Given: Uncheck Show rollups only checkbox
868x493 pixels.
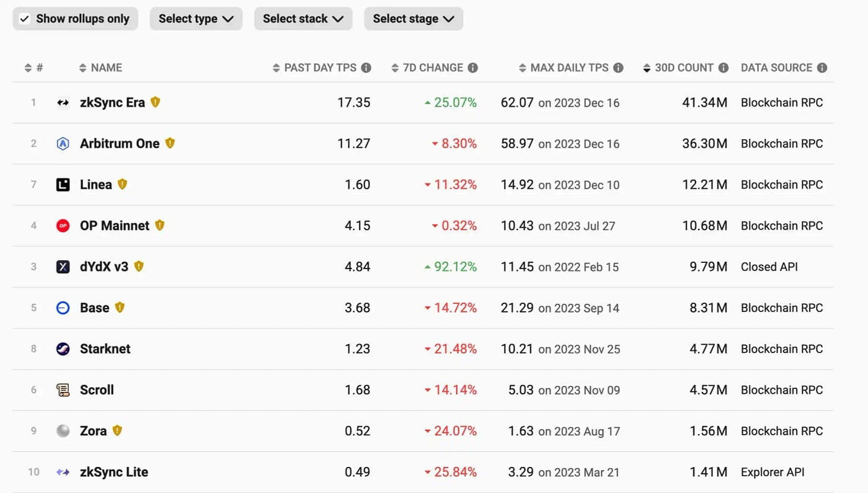Looking at the screenshot, I should (25, 19).
